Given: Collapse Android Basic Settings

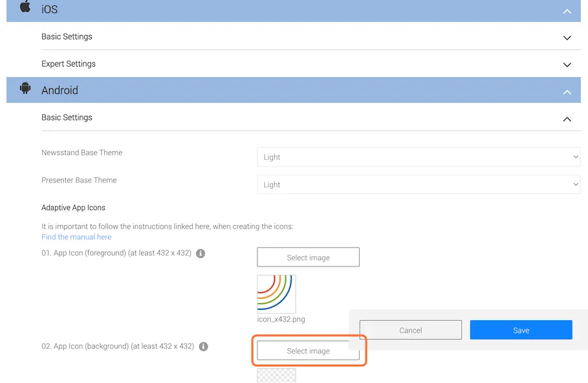Looking at the screenshot, I should pyautogui.click(x=567, y=119).
